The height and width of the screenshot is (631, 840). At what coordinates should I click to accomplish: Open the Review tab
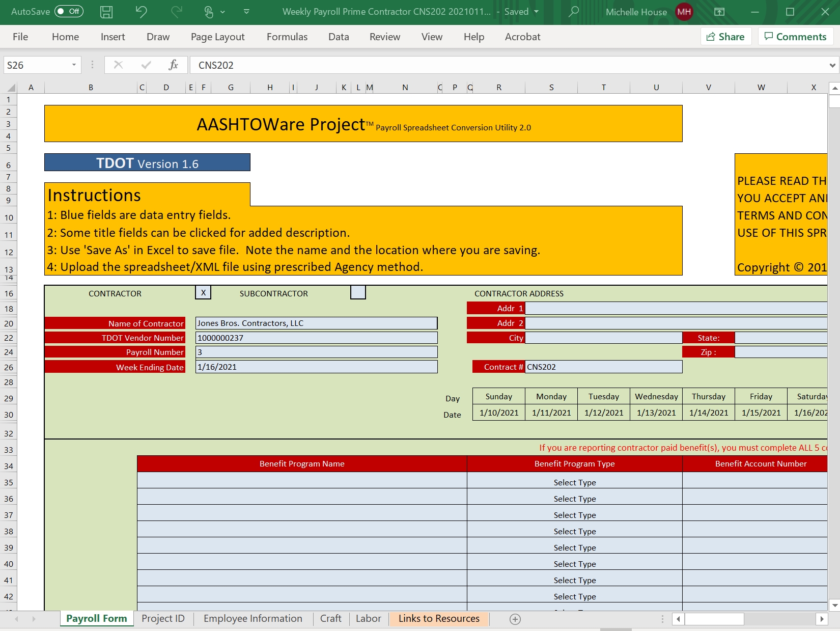[385, 37]
